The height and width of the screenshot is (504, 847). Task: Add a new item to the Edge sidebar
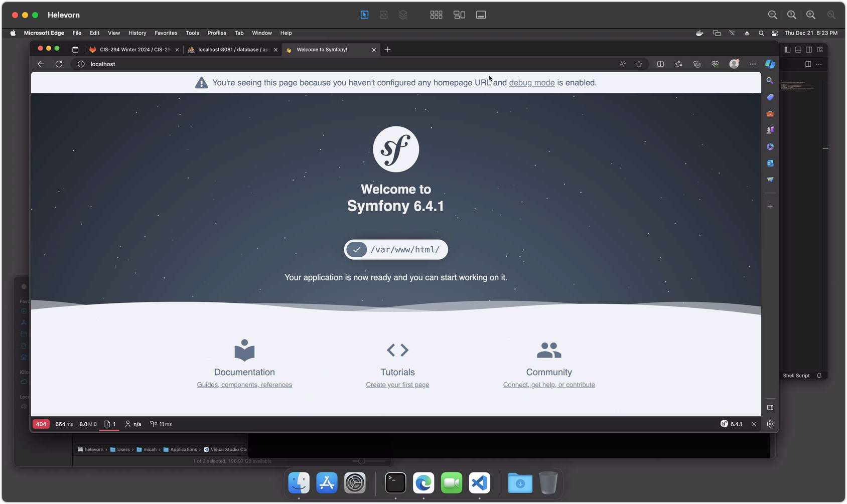click(770, 206)
